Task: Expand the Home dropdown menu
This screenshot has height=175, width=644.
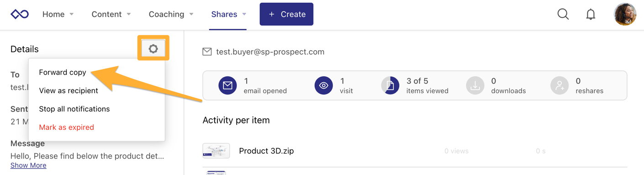Action: tap(58, 14)
